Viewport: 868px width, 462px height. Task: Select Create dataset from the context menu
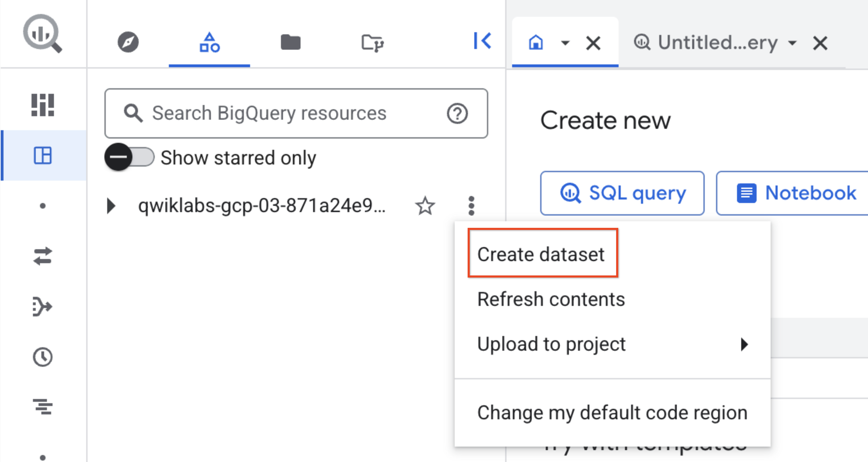[x=542, y=253]
